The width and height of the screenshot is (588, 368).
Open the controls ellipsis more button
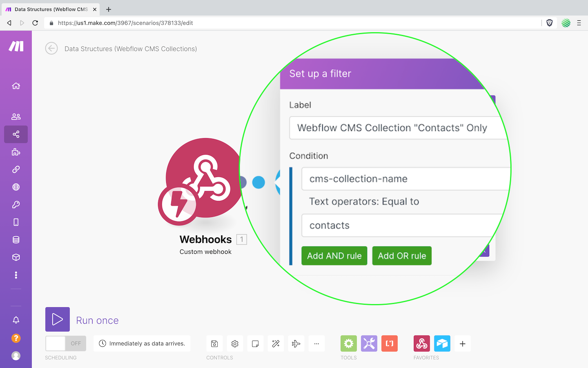[x=316, y=344]
